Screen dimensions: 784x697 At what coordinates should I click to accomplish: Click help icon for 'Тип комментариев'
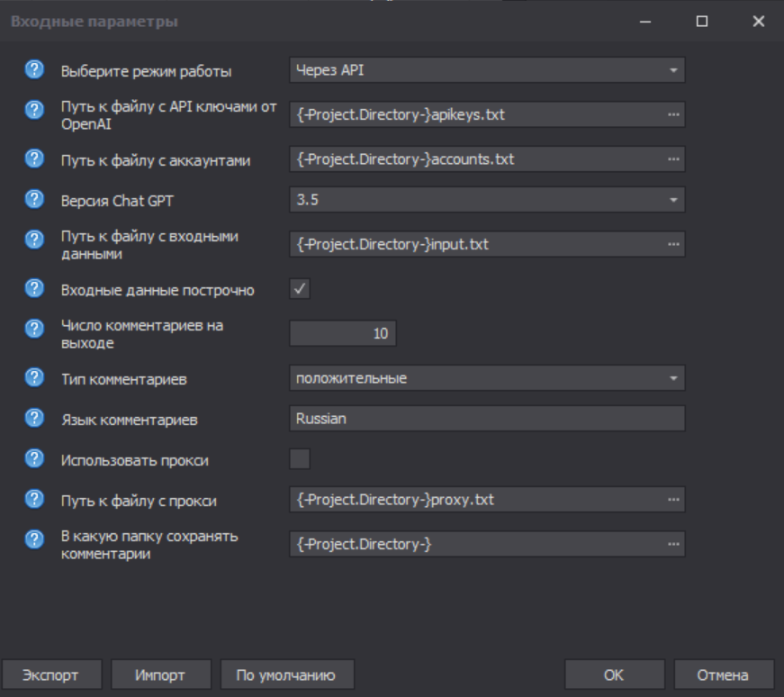pos(34,378)
